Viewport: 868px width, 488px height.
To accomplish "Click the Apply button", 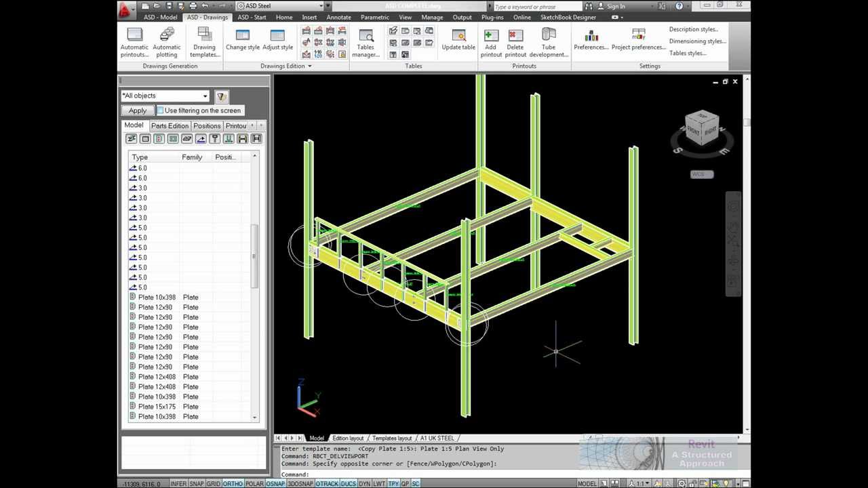I will [x=138, y=110].
